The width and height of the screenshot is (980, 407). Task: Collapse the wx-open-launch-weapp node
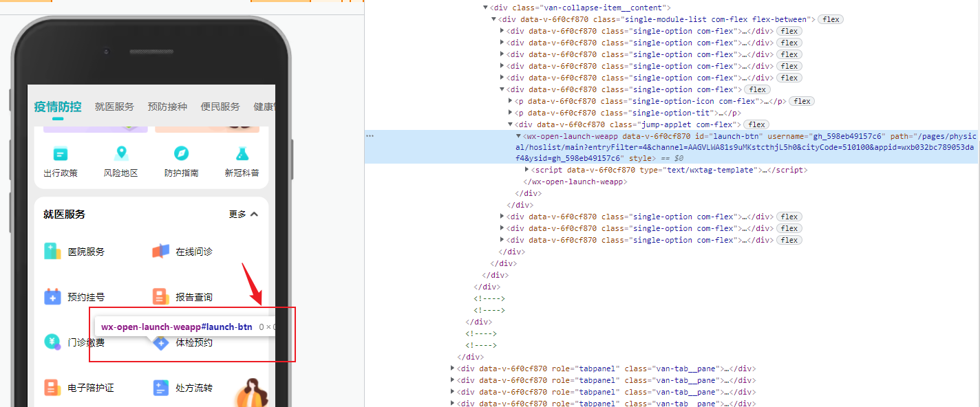click(x=519, y=136)
